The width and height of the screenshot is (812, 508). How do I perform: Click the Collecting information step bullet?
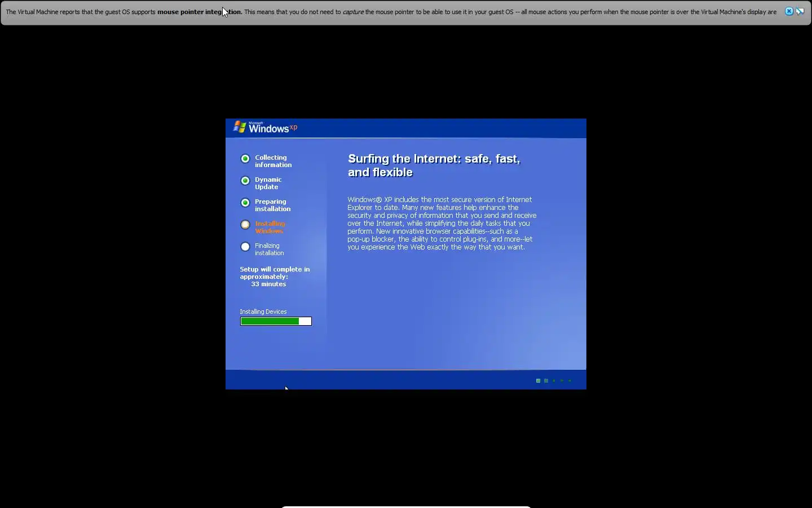tap(245, 159)
